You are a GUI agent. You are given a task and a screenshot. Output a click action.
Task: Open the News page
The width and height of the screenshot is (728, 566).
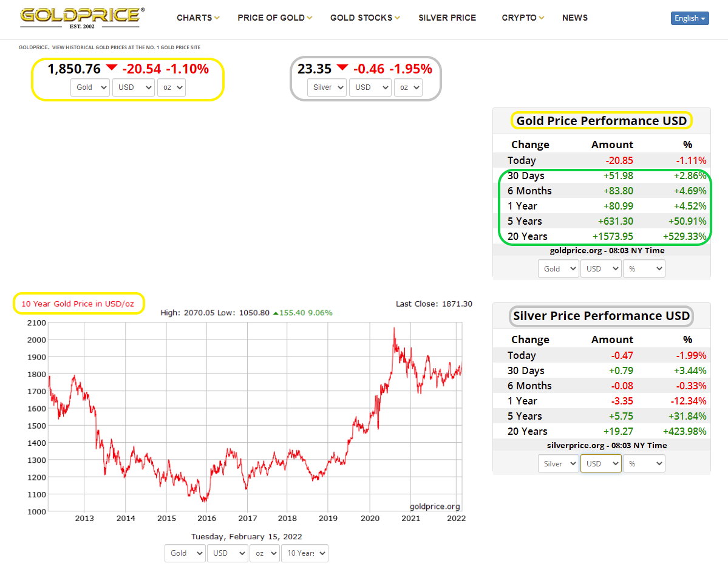pyautogui.click(x=574, y=18)
